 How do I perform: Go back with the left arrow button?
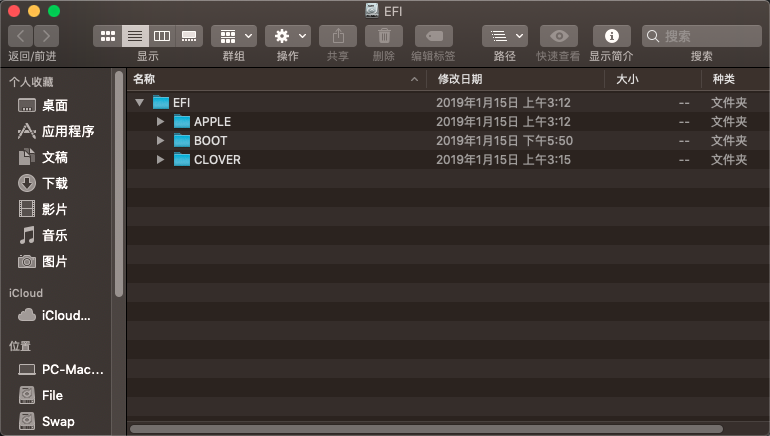click(21, 36)
